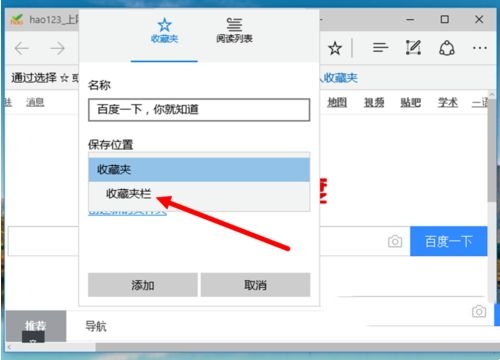This screenshot has width=500, height=360.
Task: Open the 学术 link
Action: [447, 102]
